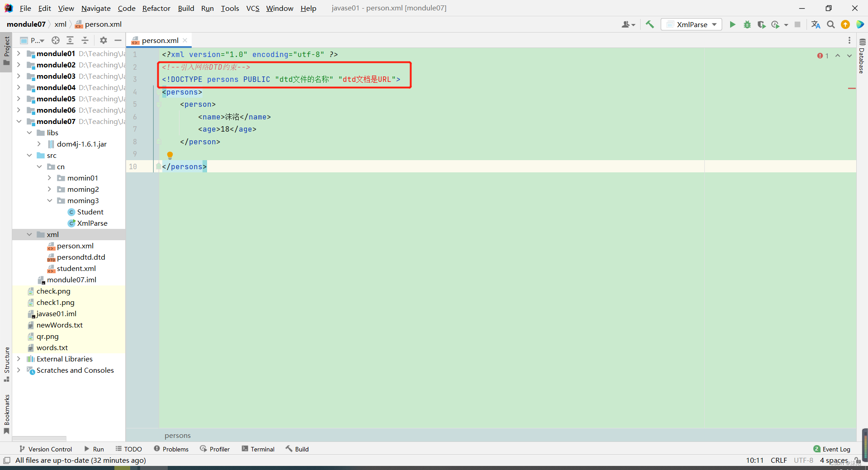Open the editor tabs options menu
Image resolution: width=868 pixels, height=470 pixels.
[x=849, y=40]
